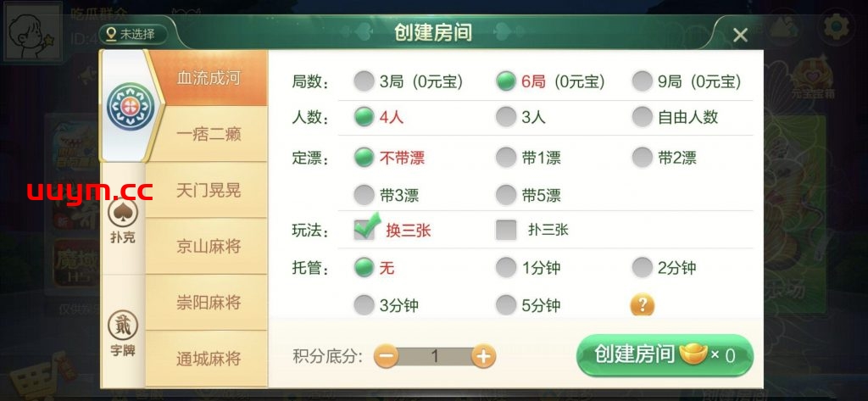The height and width of the screenshot is (401, 868).
Task: Toggle the 换三张 checkbox
Action: click(364, 230)
